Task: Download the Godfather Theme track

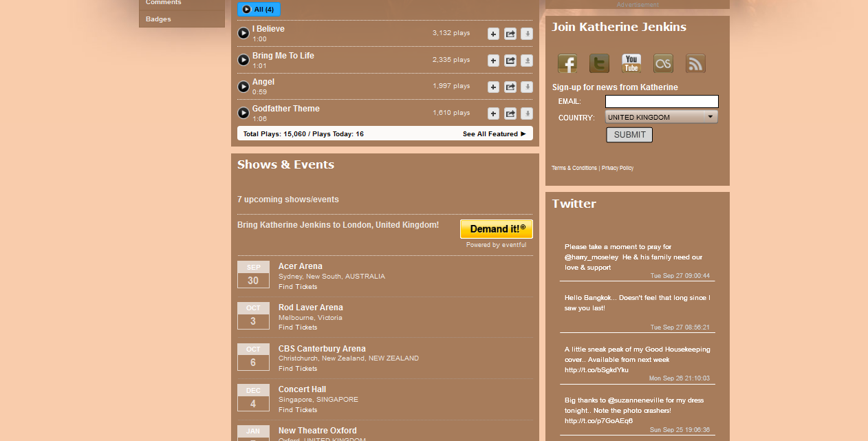Action: 527,114
